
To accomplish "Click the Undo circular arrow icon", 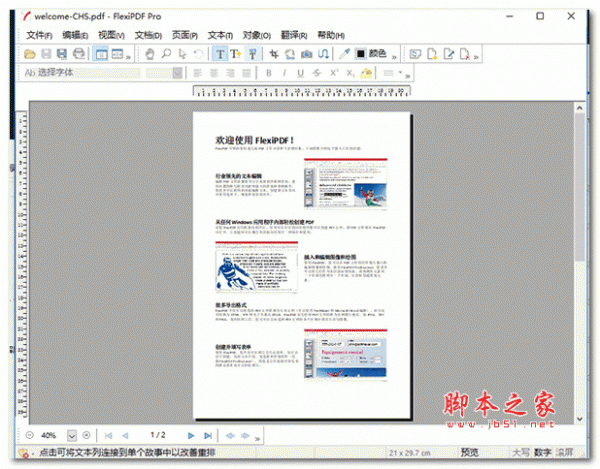I will [198, 54].
